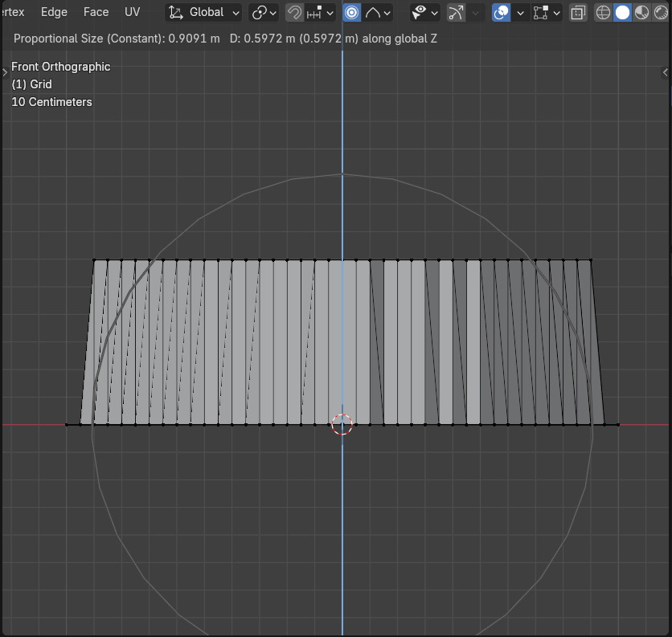The width and height of the screenshot is (672, 637).
Task: Expand the left toolbar region arrow
Action: [x=5, y=72]
